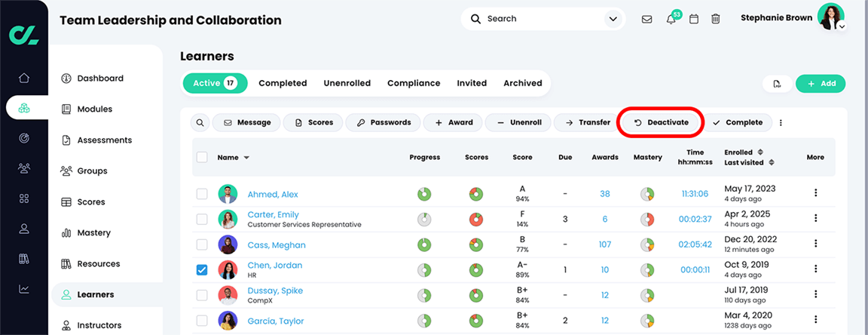Select checkbox for Ahmed, Alex
This screenshot has width=868, height=335.
[x=202, y=194]
